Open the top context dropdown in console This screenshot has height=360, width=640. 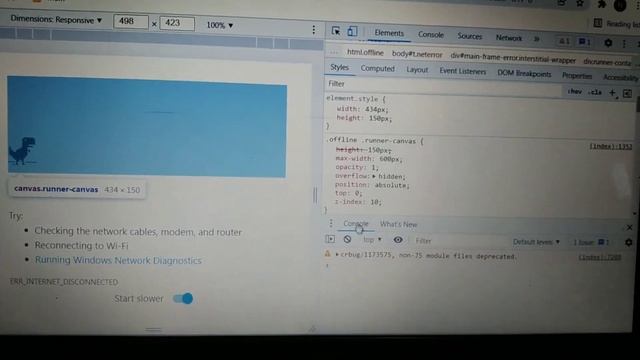tap(372, 240)
